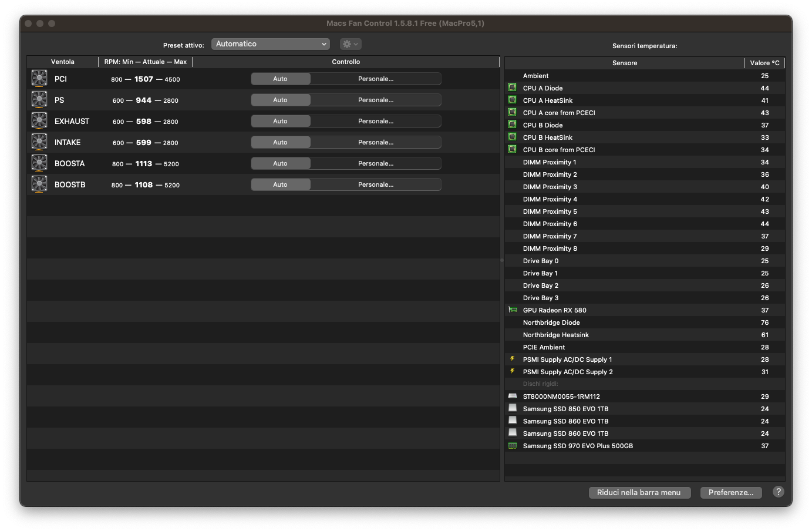Viewport: 812px width, 531px height.
Task: Select the Northbridge Diode sensor row
Action: [x=645, y=322]
